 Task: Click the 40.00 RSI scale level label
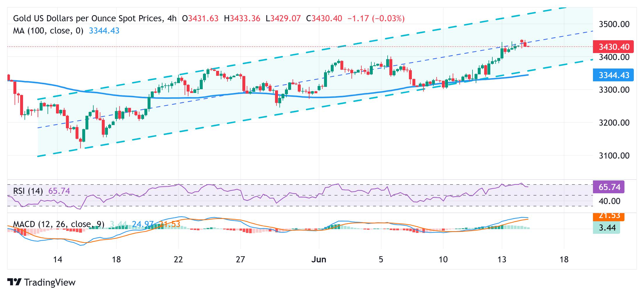pyautogui.click(x=609, y=201)
